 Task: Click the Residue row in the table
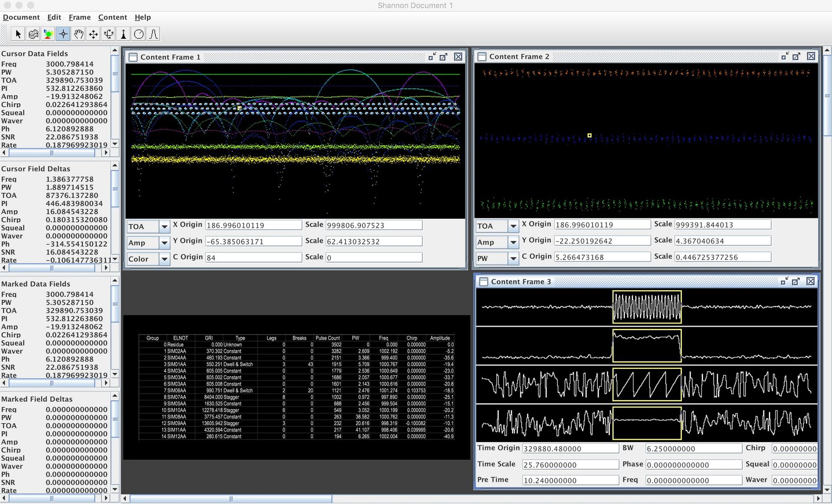click(x=297, y=345)
